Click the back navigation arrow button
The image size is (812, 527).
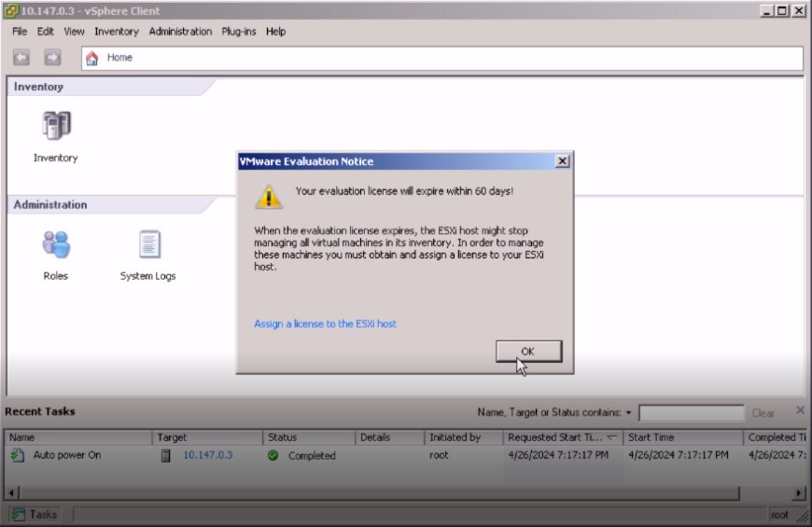(x=21, y=58)
